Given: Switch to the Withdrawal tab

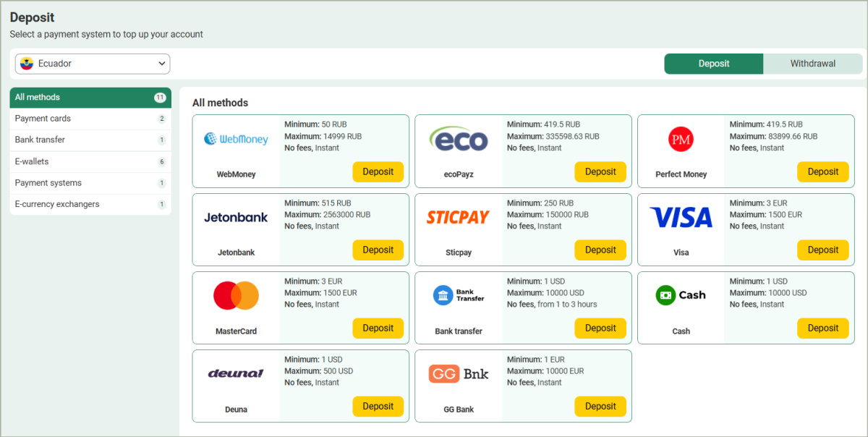Looking at the screenshot, I should [812, 64].
